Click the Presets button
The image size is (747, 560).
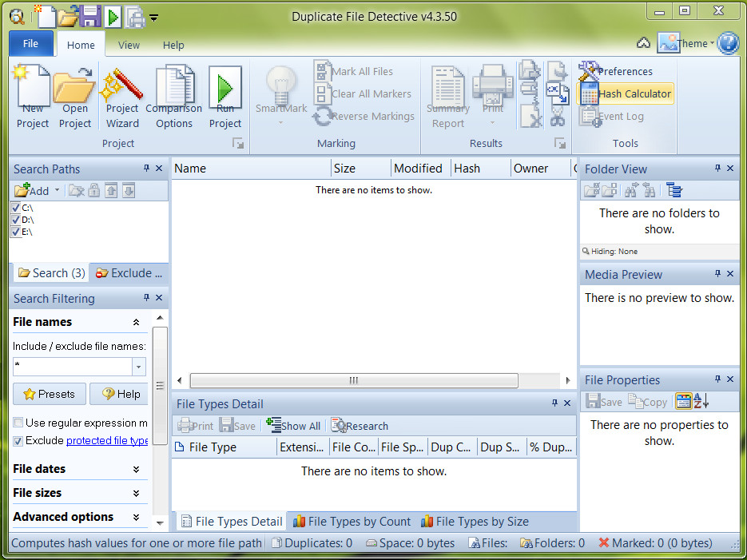point(50,394)
